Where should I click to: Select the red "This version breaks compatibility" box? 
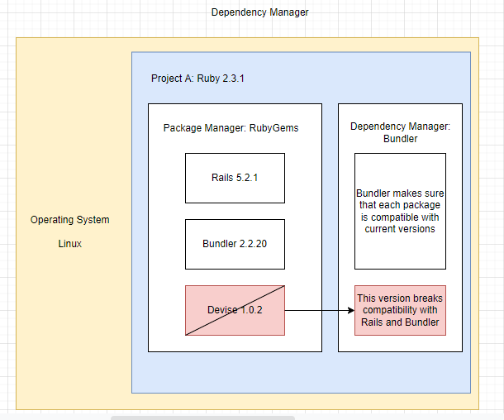coord(400,310)
